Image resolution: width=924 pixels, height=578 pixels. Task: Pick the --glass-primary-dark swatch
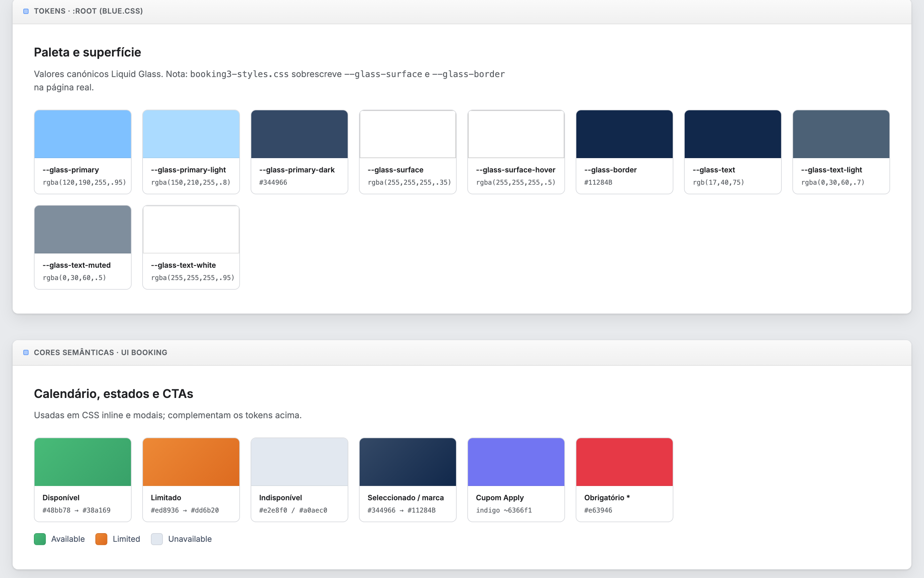(299, 134)
